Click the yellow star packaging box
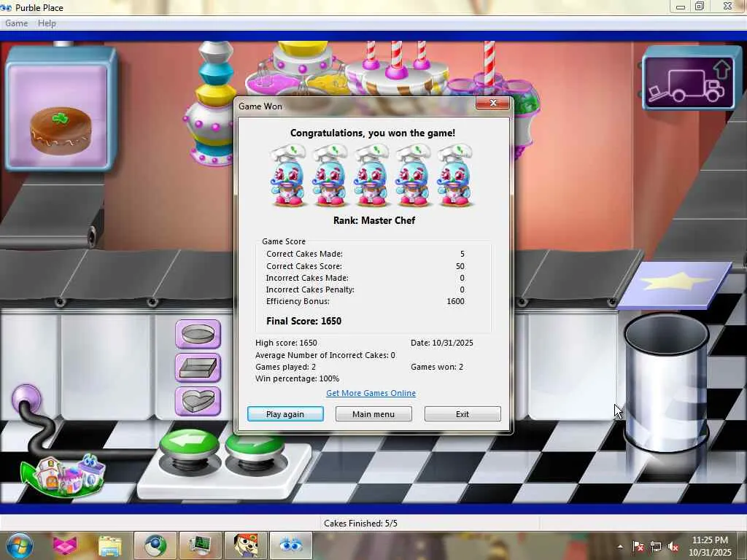 (675, 284)
